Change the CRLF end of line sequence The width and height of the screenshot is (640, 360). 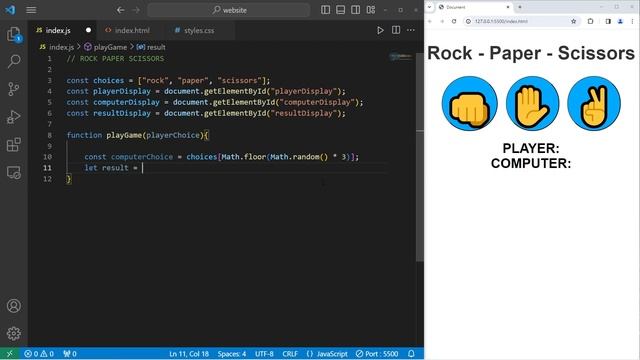(290, 353)
